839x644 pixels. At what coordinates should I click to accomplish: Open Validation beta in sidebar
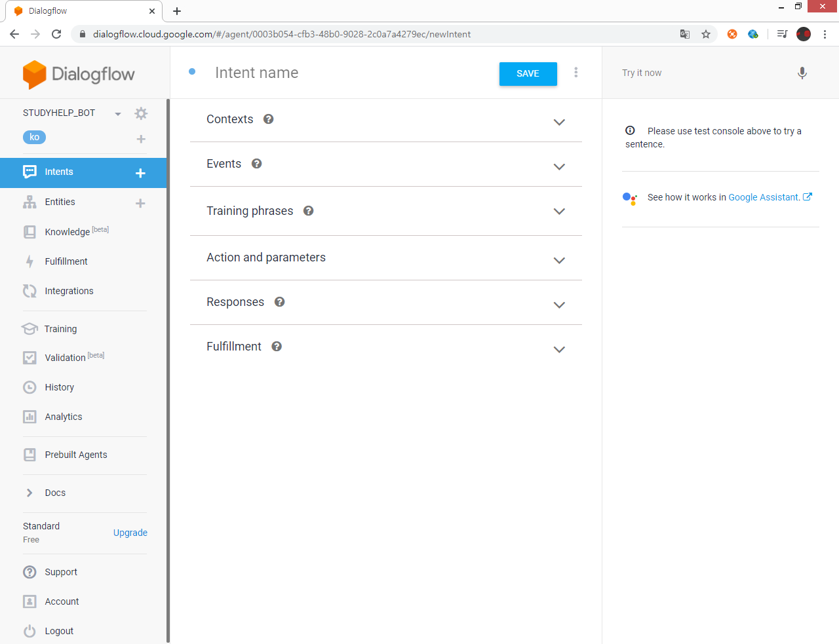click(x=75, y=357)
